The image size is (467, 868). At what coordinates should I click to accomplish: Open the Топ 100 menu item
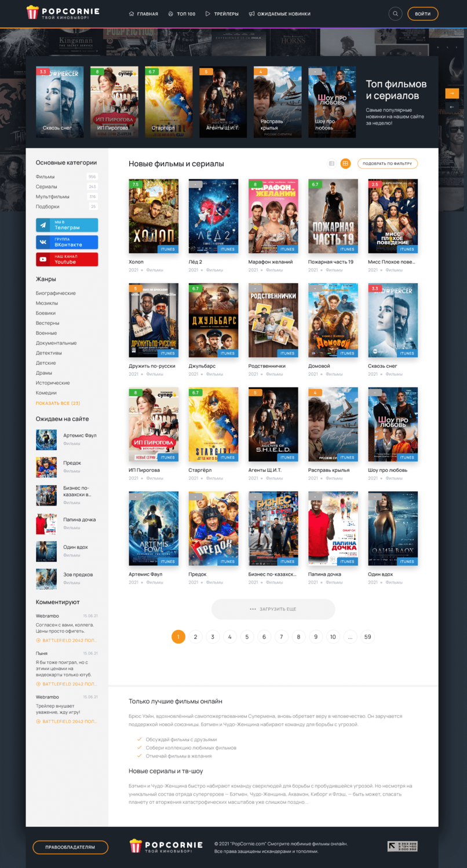click(x=182, y=14)
